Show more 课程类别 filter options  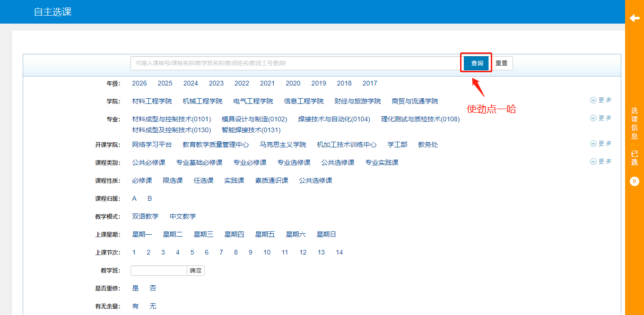[x=600, y=162]
